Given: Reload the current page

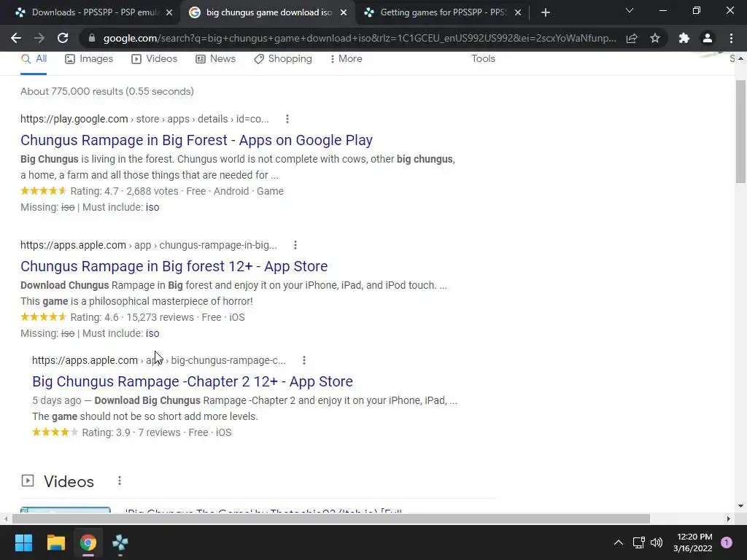Looking at the screenshot, I should (x=63, y=38).
